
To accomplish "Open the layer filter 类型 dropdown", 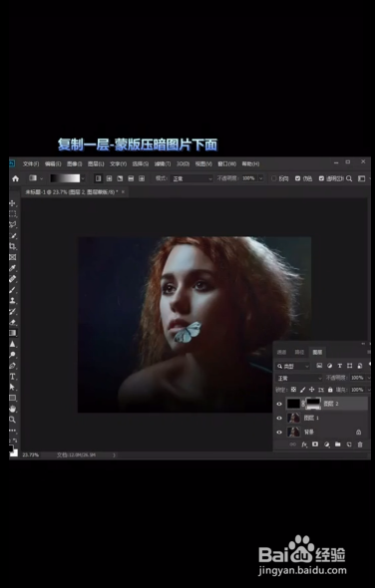I will (x=293, y=366).
